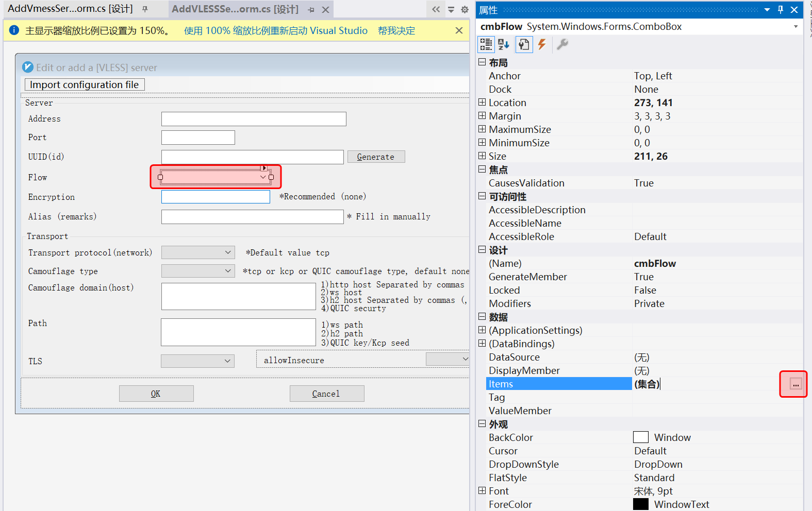
Task: Click the Properties page icon in toolbar
Action: coord(523,45)
